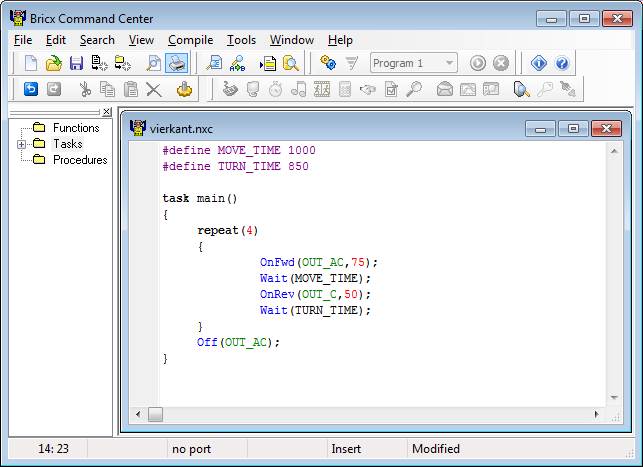Click the grayed open envelope message icon

[x=445, y=89]
